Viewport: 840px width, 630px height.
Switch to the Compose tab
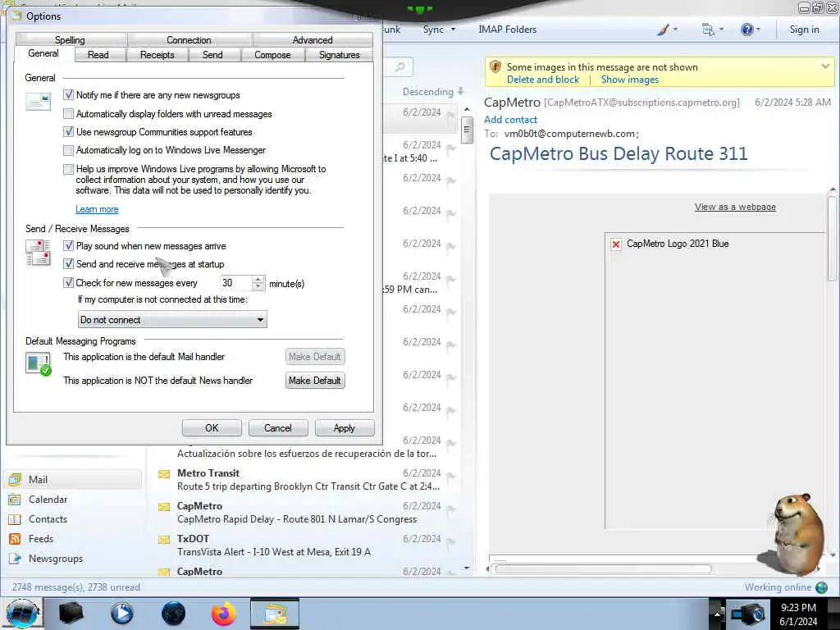272,55
